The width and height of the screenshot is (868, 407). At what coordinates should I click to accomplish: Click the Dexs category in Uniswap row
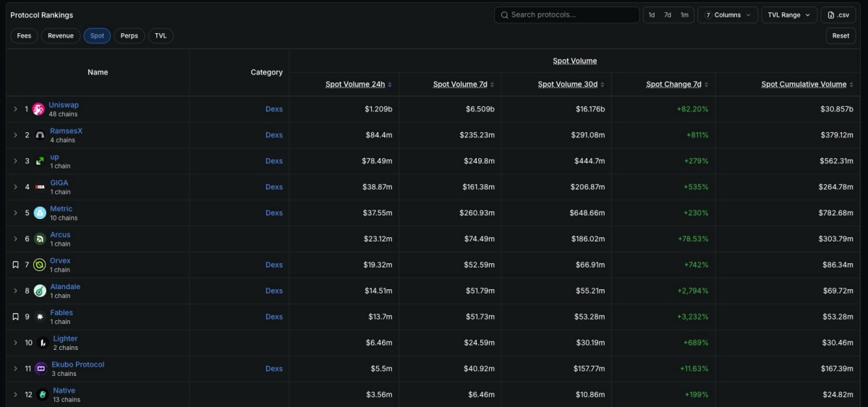point(274,109)
